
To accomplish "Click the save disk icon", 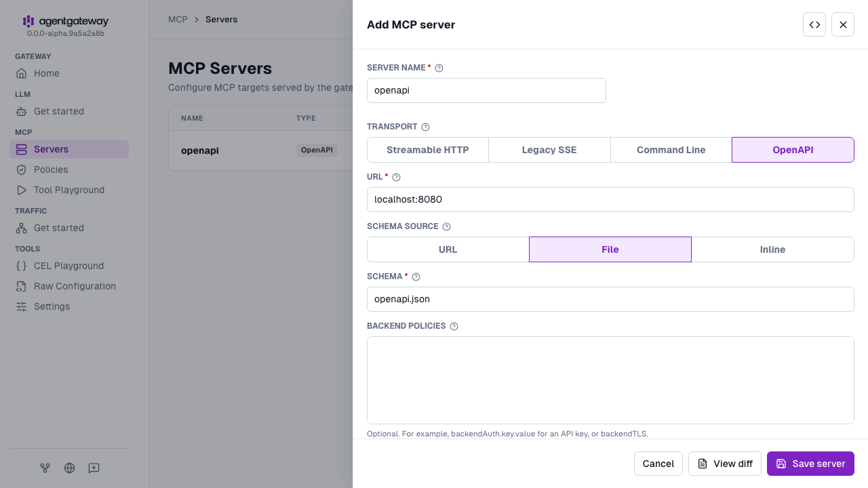I will [x=781, y=464].
